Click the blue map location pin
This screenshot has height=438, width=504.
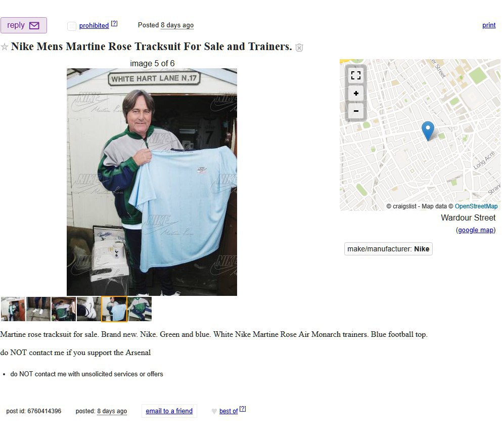click(x=428, y=130)
